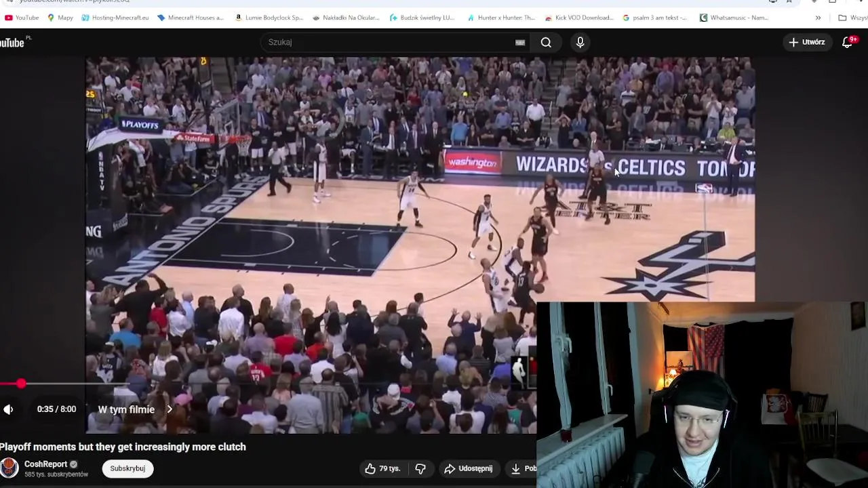Mute the video with the speaker icon
The image size is (868, 488).
[x=8, y=409]
